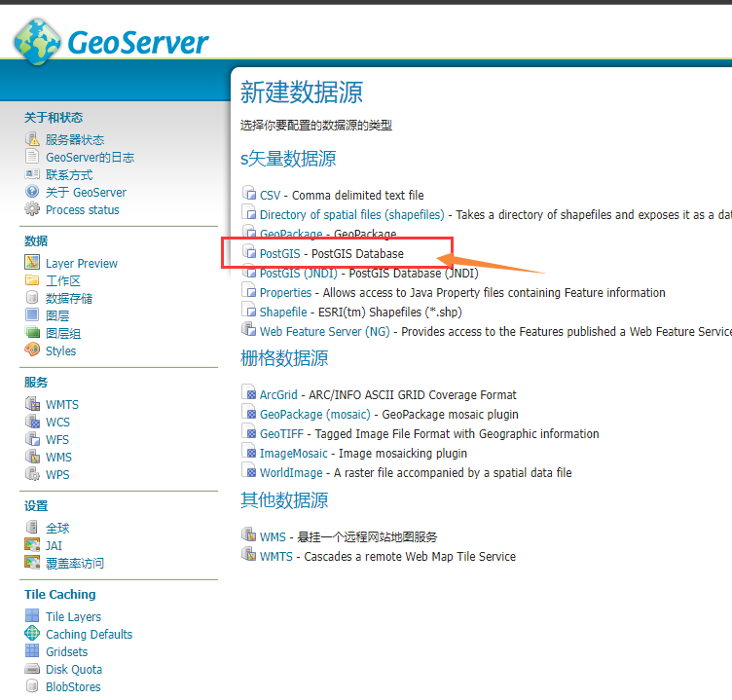Choose PostGIS (JNDI) data source link
Screen dimensions: 732x700
coord(298,274)
